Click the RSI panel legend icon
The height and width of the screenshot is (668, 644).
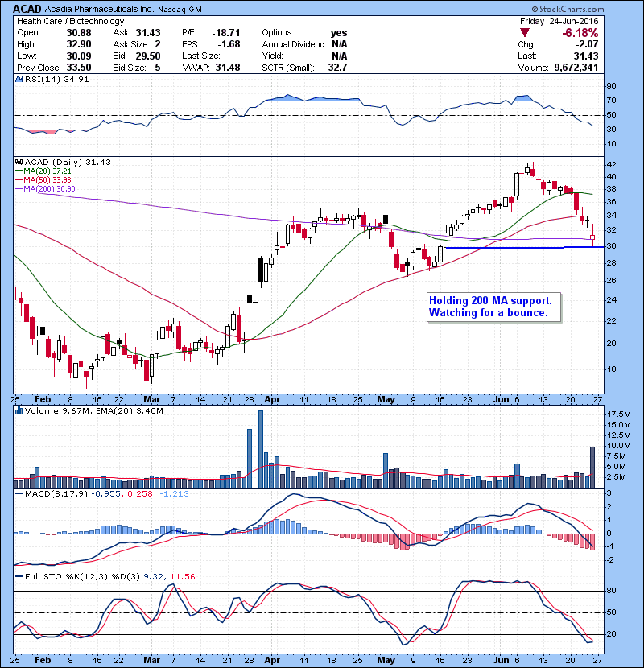click(19, 79)
